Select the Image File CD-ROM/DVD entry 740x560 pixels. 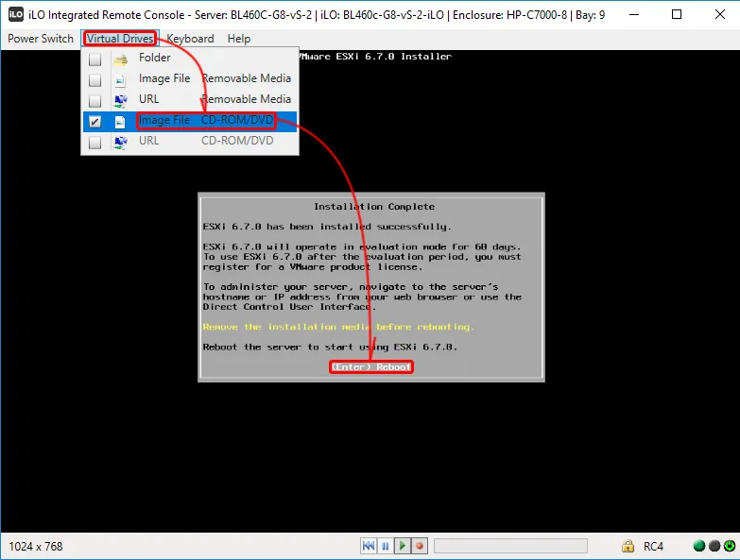point(190,122)
